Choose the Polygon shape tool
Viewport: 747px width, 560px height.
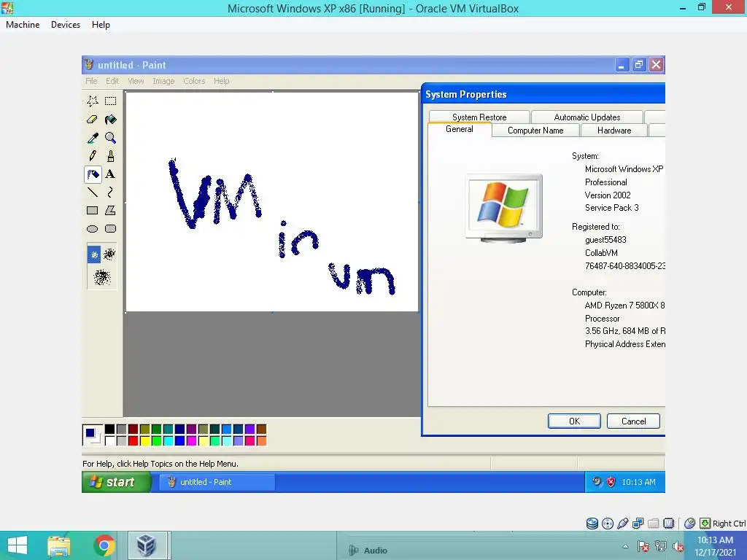tap(111, 211)
